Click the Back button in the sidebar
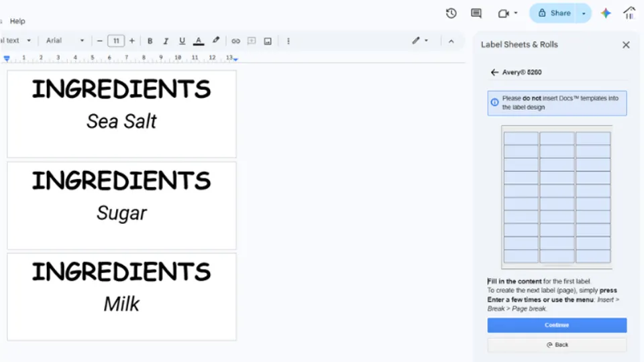Viewport: 644px width, 362px height. tap(557, 345)
